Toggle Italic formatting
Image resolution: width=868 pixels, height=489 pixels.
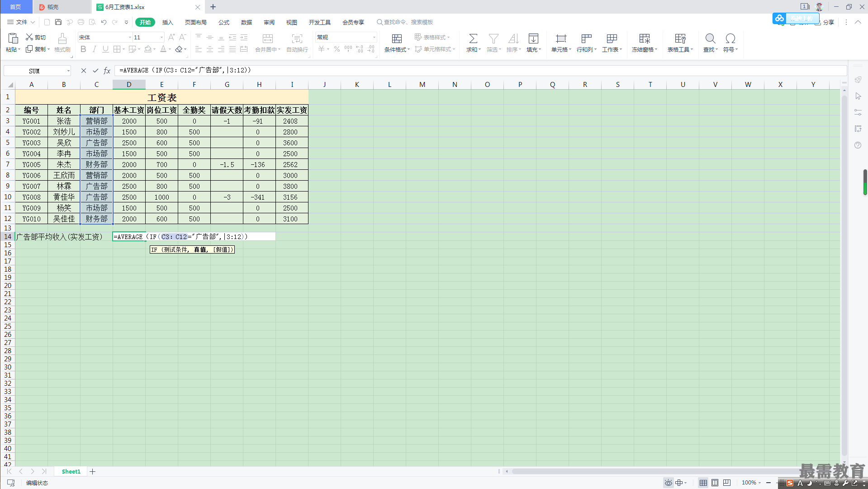[94, 49]
